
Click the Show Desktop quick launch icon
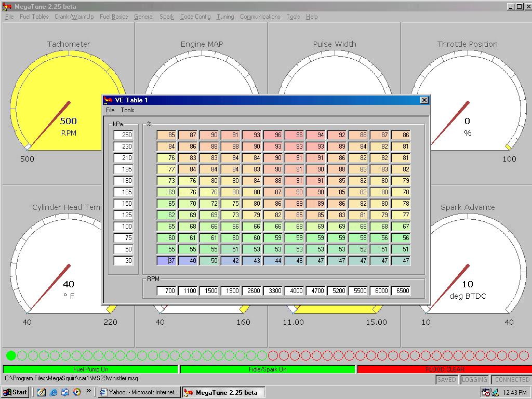42,392
